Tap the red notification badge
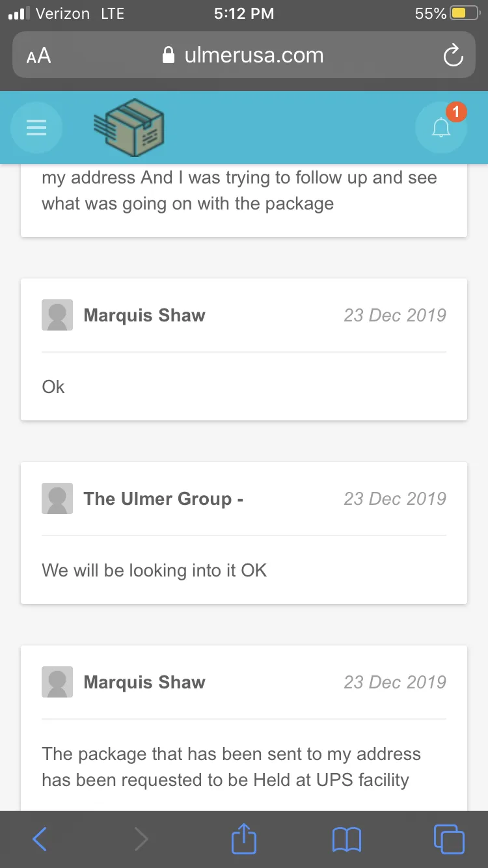This screenshot has height=868, width=488. click(x=456, y=112)
